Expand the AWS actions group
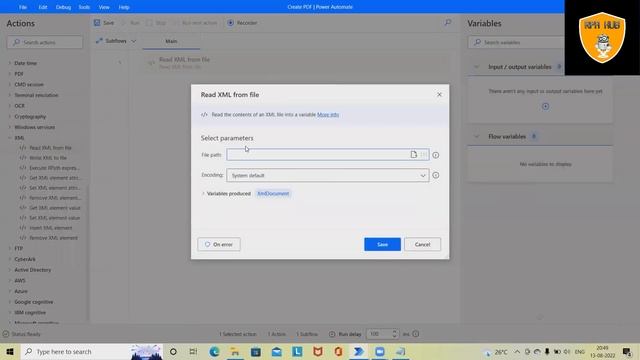This screenshot has width=640, height=360. click(10, 280)
